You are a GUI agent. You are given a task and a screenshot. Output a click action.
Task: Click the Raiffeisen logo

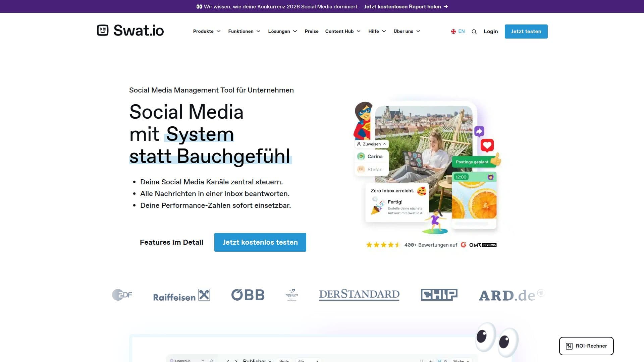click(181, 295)
